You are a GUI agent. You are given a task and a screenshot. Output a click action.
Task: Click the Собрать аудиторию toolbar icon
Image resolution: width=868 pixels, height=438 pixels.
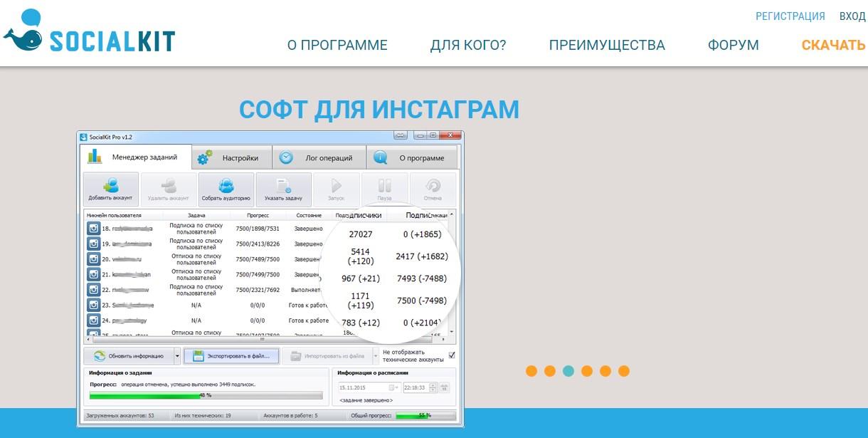click(x=226, y=186)
